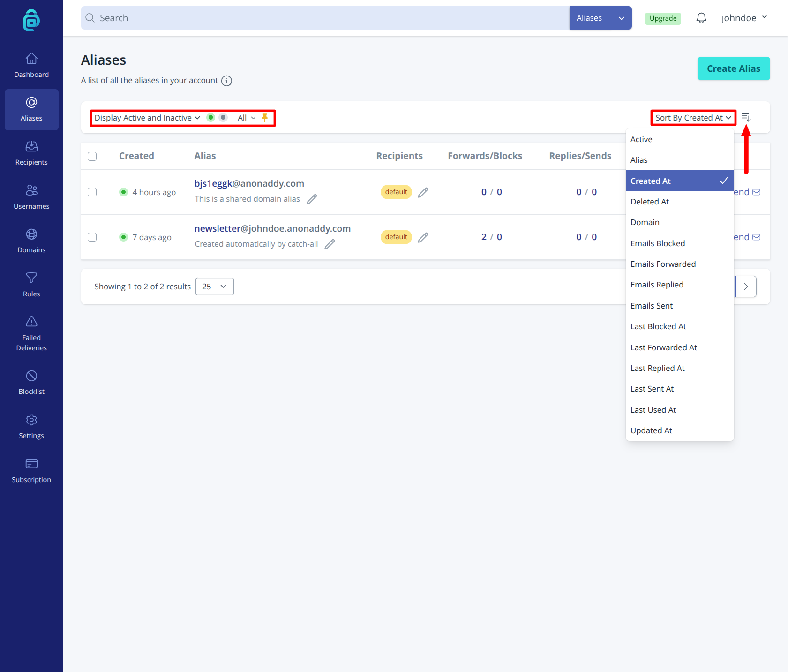Click default recipient badge for newsletter
The width and height of the screenshot is (788, 672).
tap(396, 237)
